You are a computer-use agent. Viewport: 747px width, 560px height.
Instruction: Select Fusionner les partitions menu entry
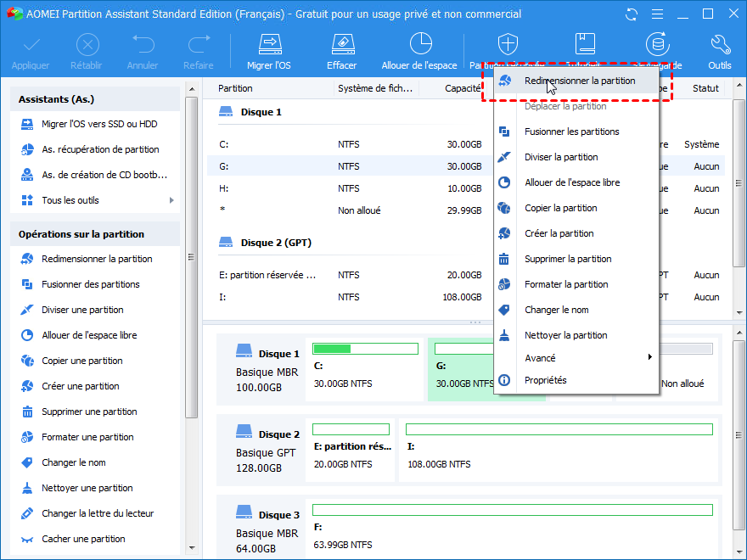click(x=571, y=132)
